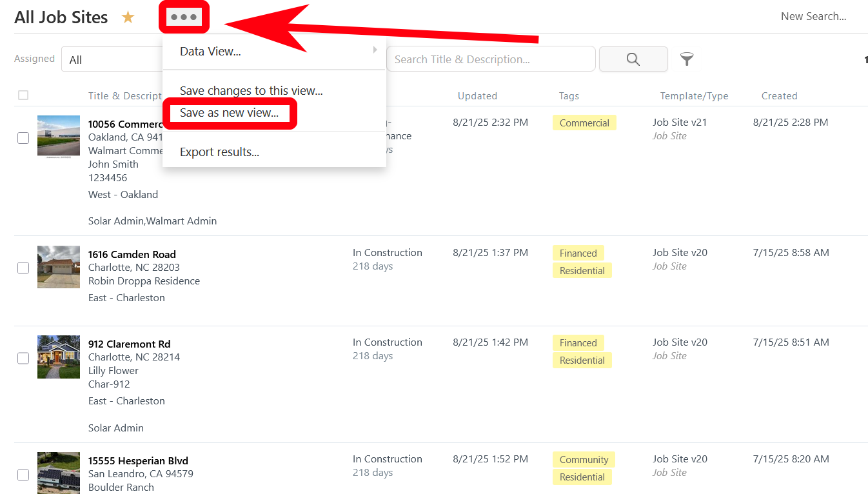868x494 pixels.
Task: Open 1616 Camden Road house thumbnail
Action: point(59,266)
